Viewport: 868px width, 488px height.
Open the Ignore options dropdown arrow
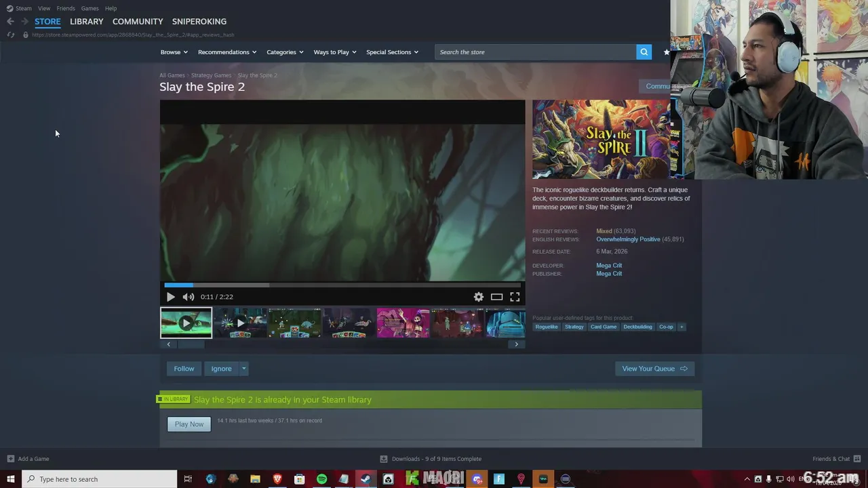244,369
